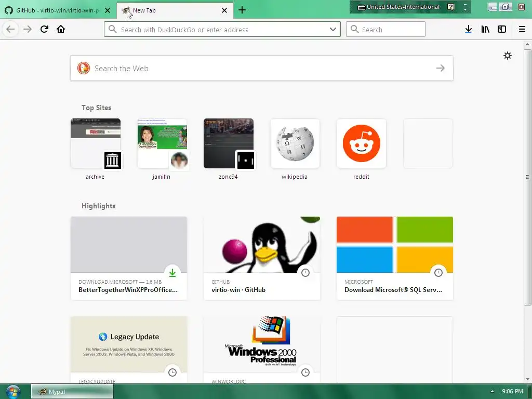Open the Downloads arrow in toolbar
This screenshot has height=399, width=532.
pyautogui.click(x=469, y=29)
